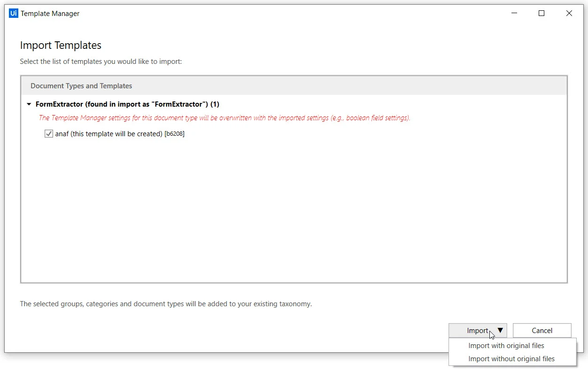The image size is (588, 372).
Task: Select the FormExtractor group row label
Action: tap(127, 104)
